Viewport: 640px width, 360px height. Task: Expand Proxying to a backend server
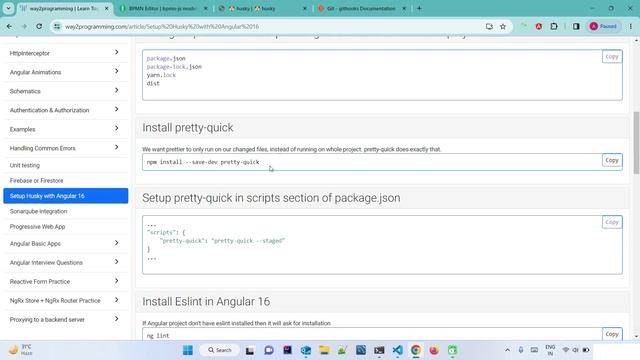(x=65, y=319)
